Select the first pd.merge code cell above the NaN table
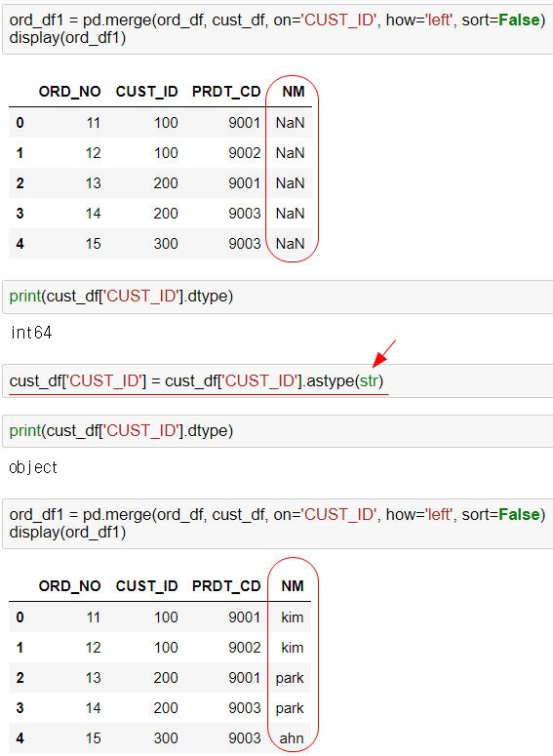The image size is (553, 756). [278, 28]
